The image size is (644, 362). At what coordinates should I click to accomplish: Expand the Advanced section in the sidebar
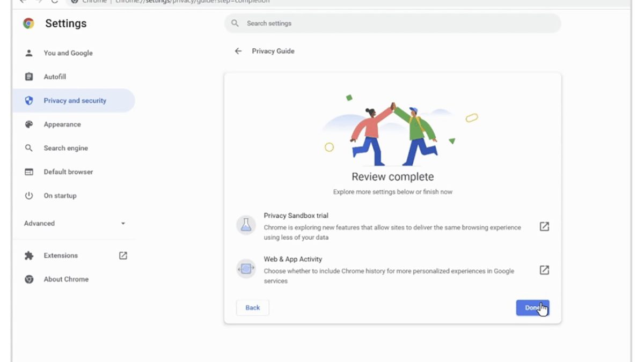pyautogui.click(x=74, y=224)
